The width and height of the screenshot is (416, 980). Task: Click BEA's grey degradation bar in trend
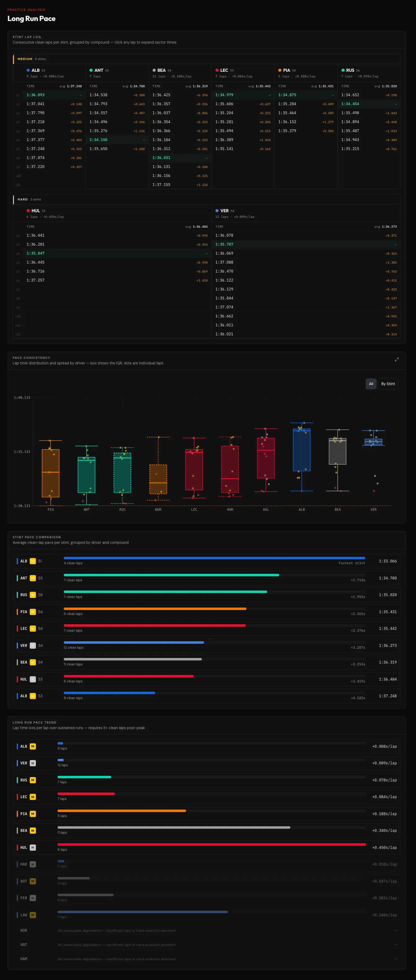[x=174, y=827]
